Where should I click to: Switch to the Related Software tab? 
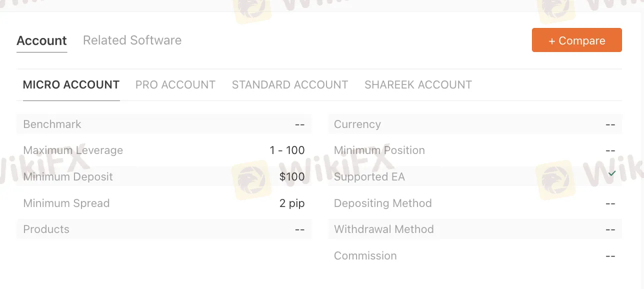(x=132, y=40)
